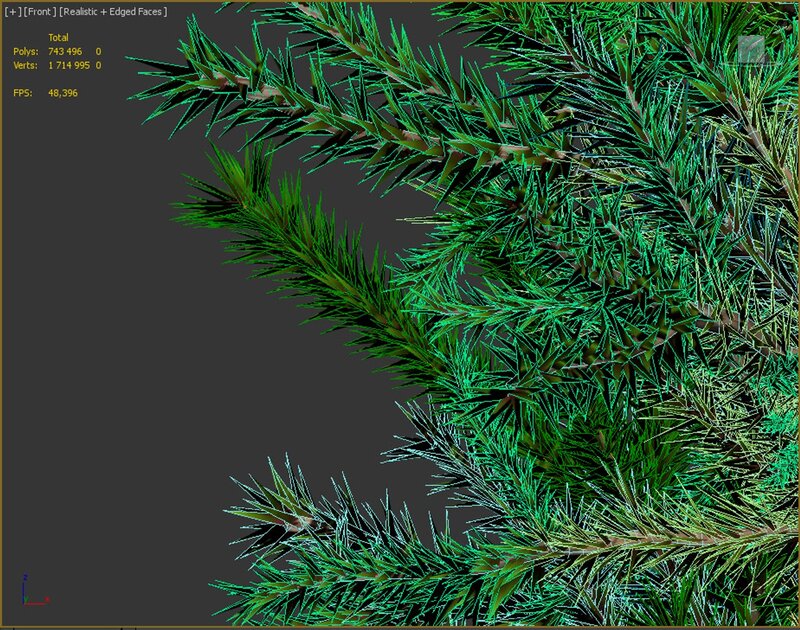The height and width of the screenshot is (630, 800).
Task: Click the 1 714 995 total vertex count
Action: tap(69, 65)
